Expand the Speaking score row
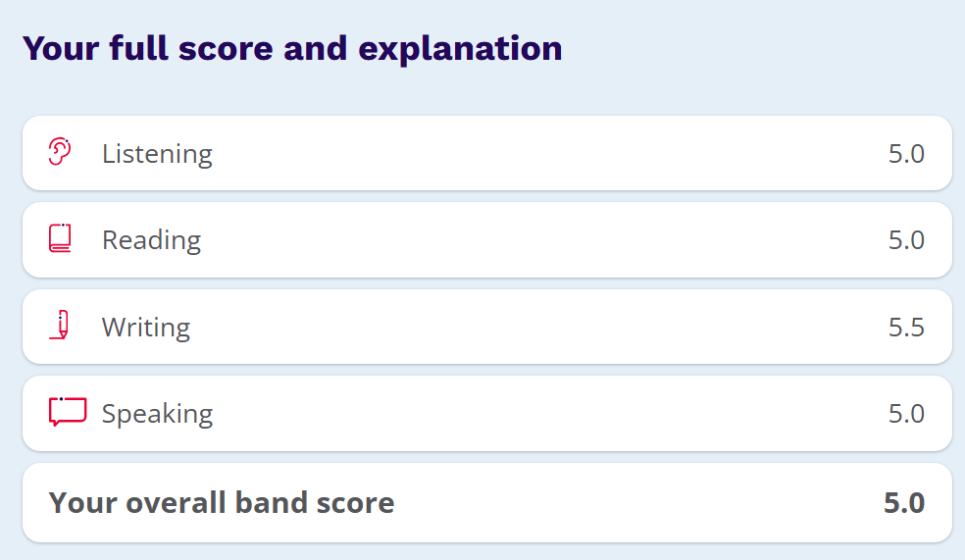 tap(486, 413)
